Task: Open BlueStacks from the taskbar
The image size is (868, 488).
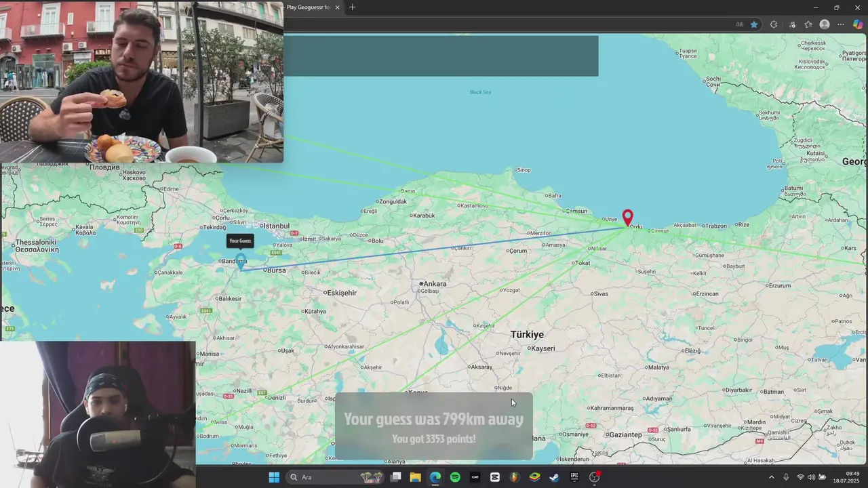Action: coord(534,477)
